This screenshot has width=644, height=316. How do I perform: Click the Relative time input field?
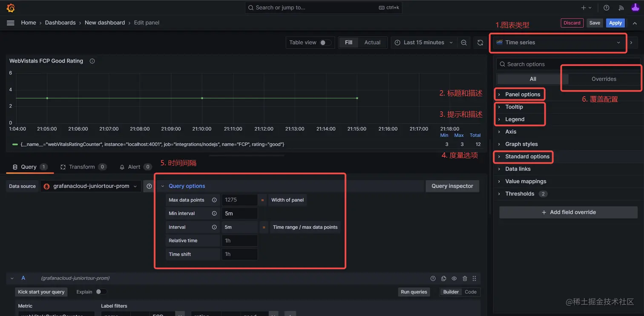pos(239,241)
